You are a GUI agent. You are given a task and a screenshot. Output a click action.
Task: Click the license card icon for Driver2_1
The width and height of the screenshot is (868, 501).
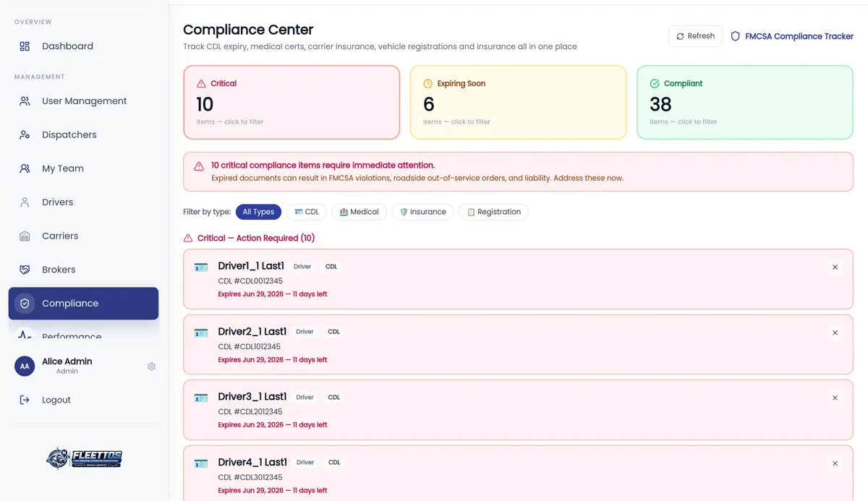click(201, 333)
